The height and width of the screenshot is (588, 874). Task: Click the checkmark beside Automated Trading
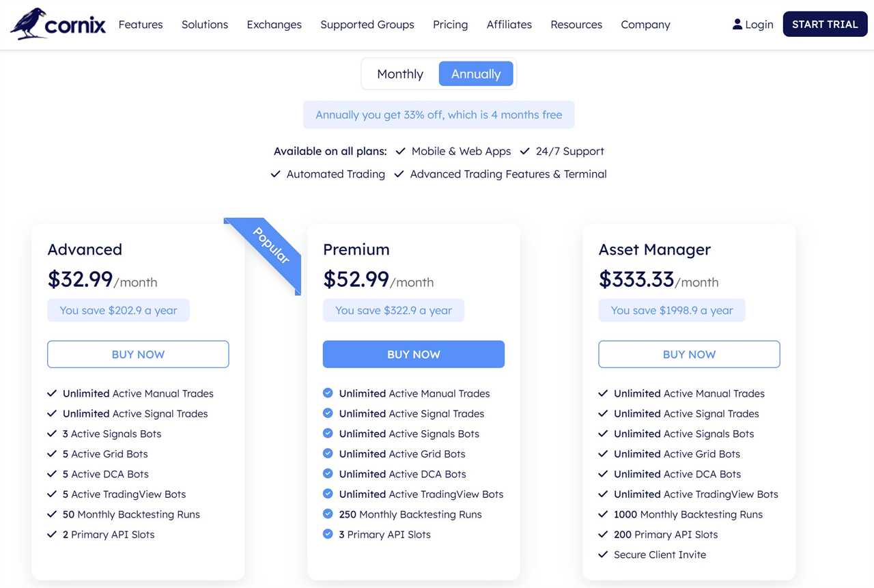click(x=274, y=173)
